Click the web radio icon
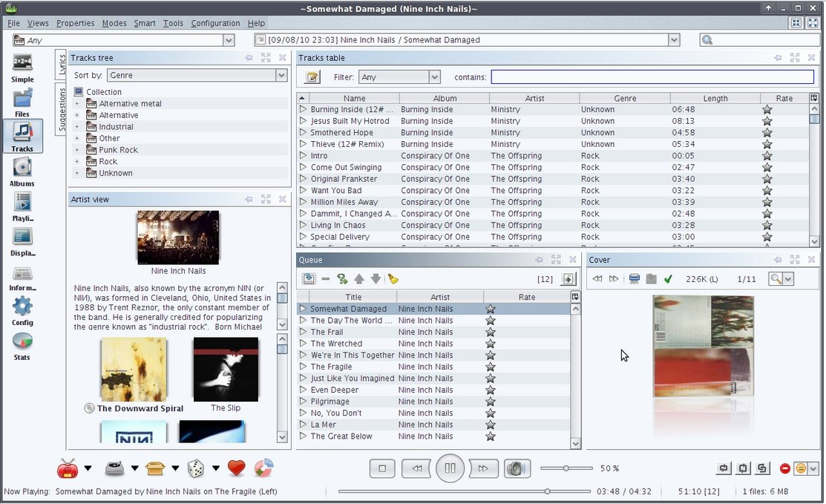 tap(68, 468)
